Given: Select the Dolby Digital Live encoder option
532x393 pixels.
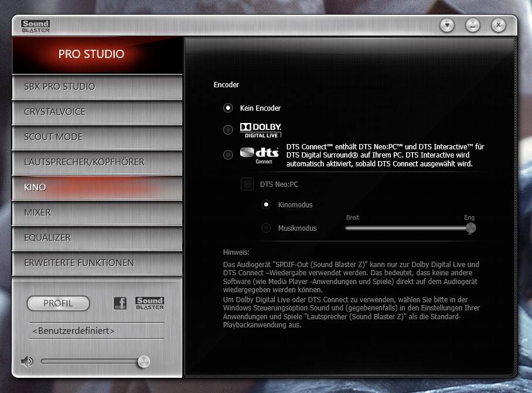Looking at the screenshot, I should pyautogui.click(x=228, y=130).
